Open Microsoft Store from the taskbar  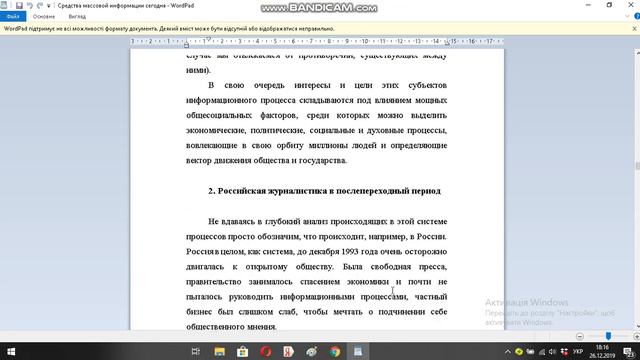click(x=242, y=352)
